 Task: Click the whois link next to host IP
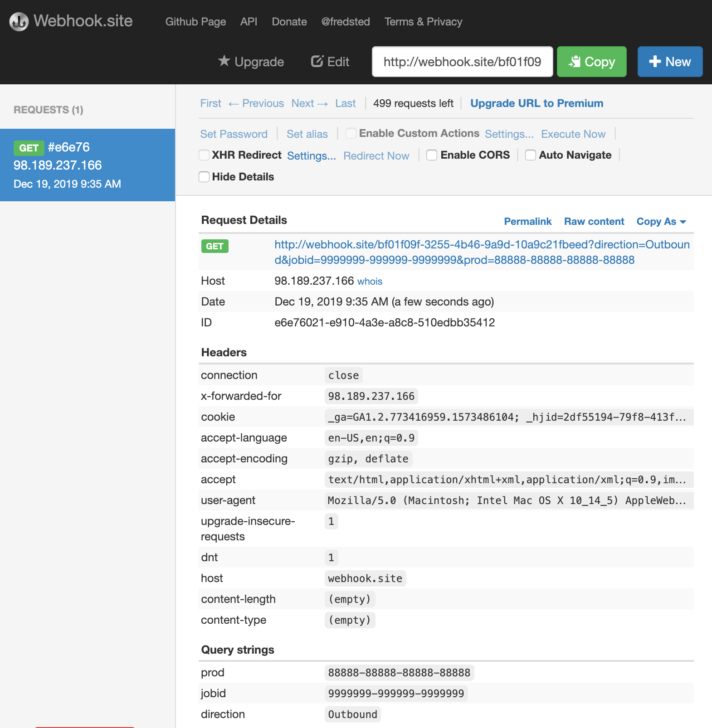(370, 281)
